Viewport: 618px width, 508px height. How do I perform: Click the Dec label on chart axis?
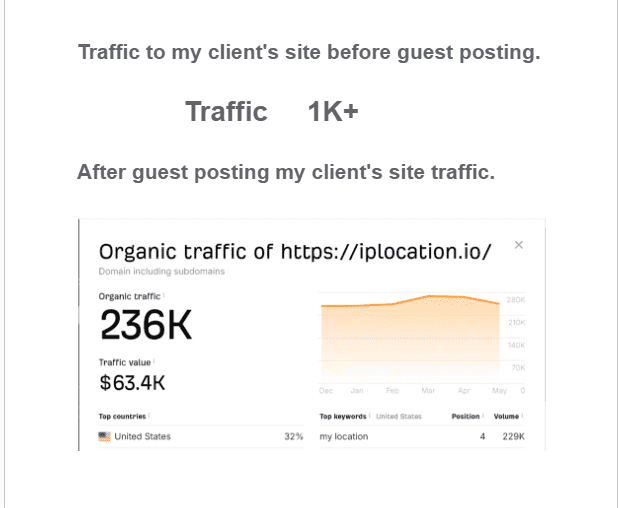point(326,391)
